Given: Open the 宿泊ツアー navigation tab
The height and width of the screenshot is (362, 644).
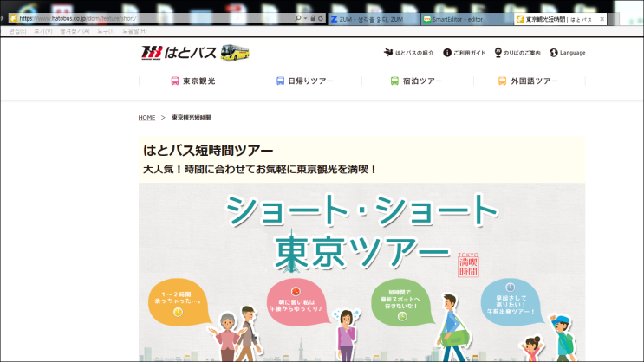Looking at the screenshot, I should (416, 81).
